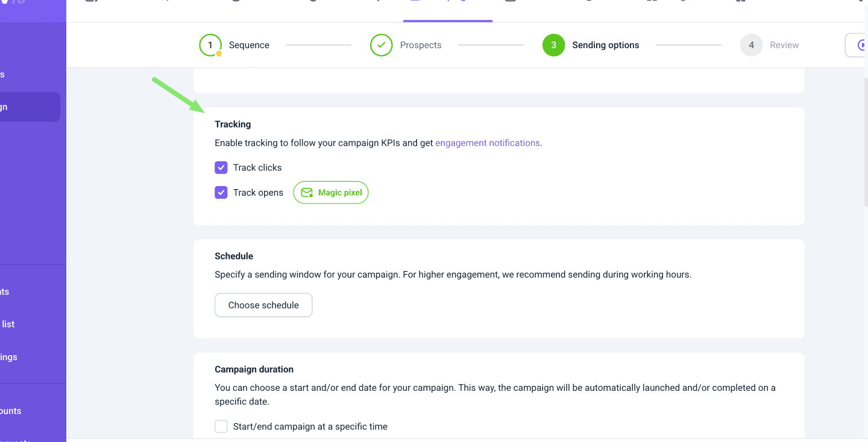Open the Review step label
Image resolution: width=868 pixels, height=442 pixels.
pos(784,45)
